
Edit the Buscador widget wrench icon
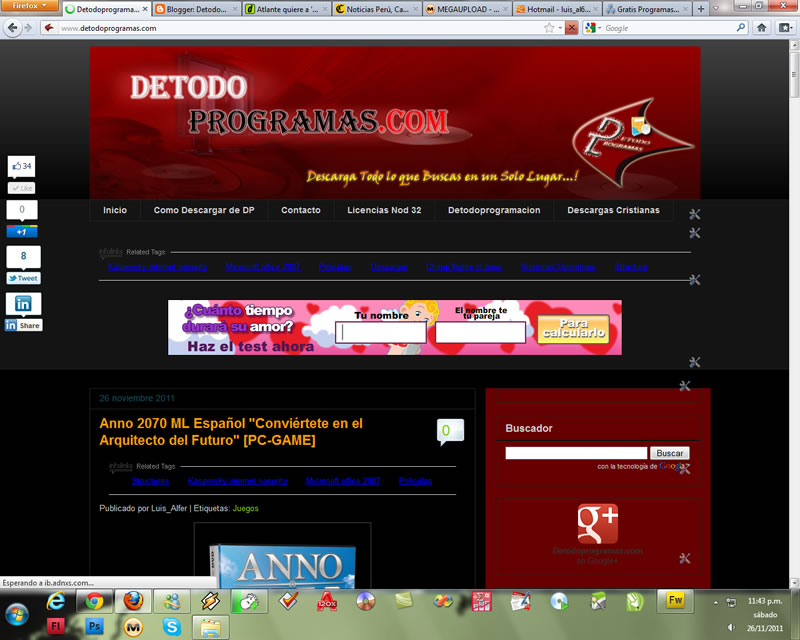coord(685,468)
